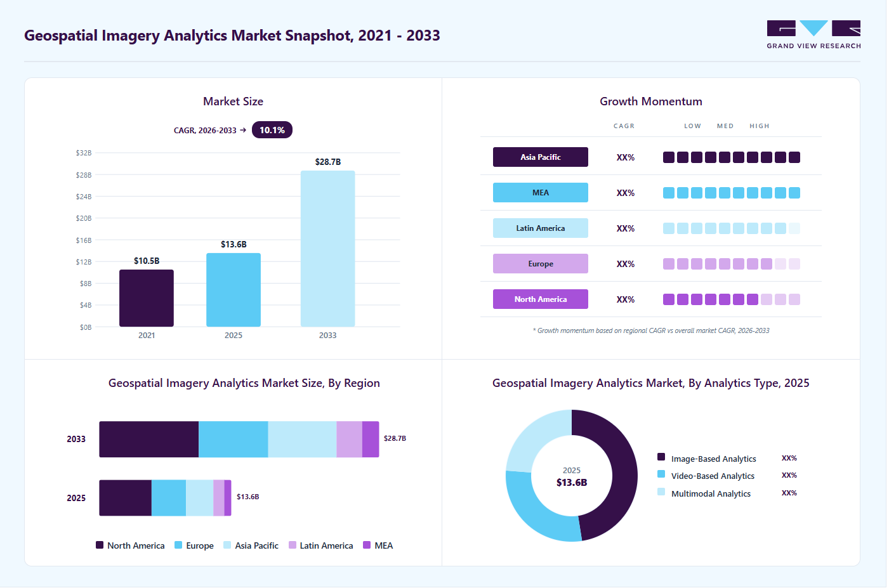This screenshot has height=588, width=889.
Task: Click the $28.7B label beside 2033 stacked bar
Action: [x=395, y=438]
